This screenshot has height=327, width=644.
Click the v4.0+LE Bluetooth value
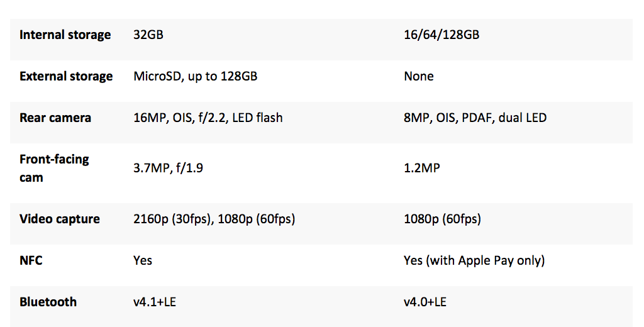pos(425,302)
